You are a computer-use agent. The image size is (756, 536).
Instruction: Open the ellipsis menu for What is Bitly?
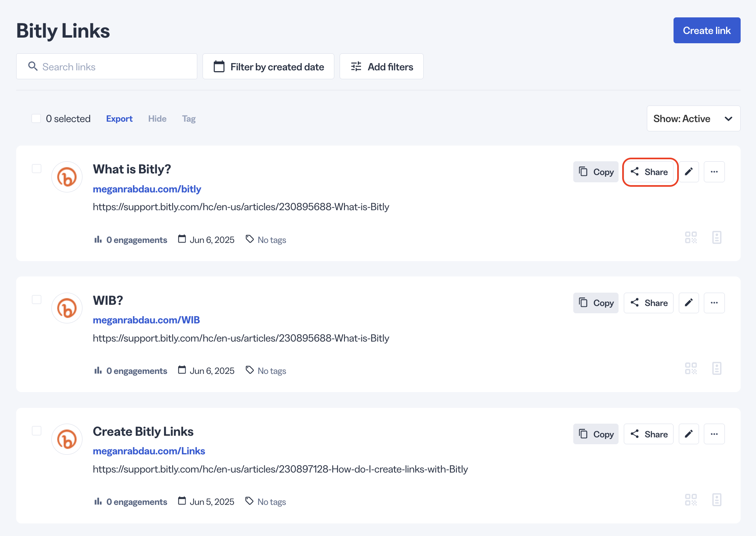coord(714,171)
